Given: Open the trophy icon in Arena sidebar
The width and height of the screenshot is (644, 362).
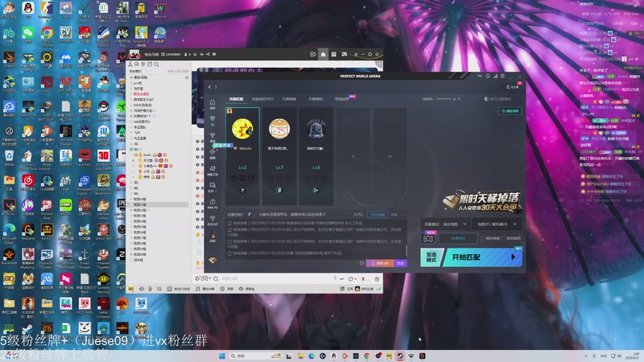Looking at the screenshot, I should (213, 135).
